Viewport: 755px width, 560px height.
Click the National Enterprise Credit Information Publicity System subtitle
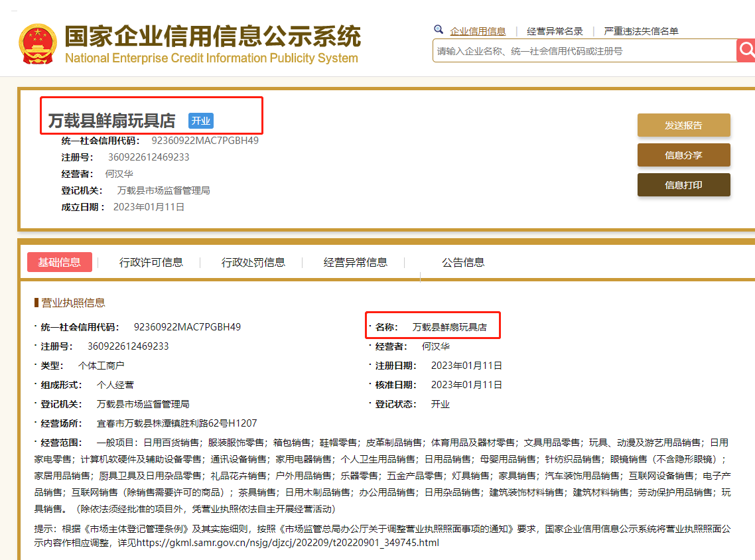coord(212,58)
